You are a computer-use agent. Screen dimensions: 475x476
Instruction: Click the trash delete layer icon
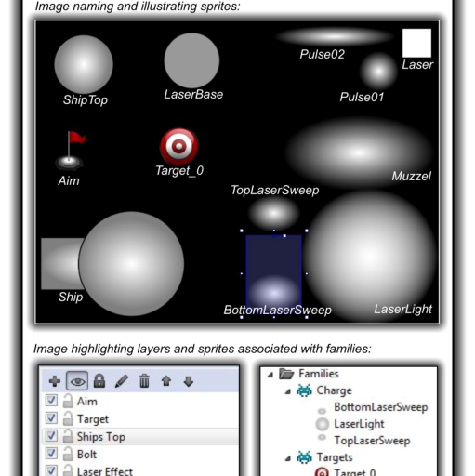pyautogui.click(x=144, y=381)
